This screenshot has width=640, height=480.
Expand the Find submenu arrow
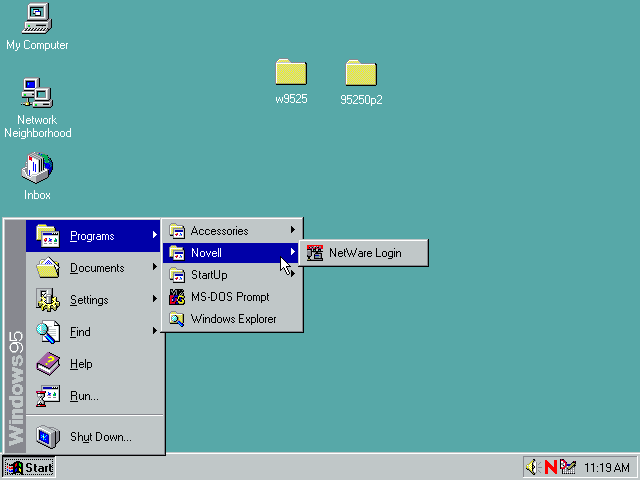coord(155,331)
